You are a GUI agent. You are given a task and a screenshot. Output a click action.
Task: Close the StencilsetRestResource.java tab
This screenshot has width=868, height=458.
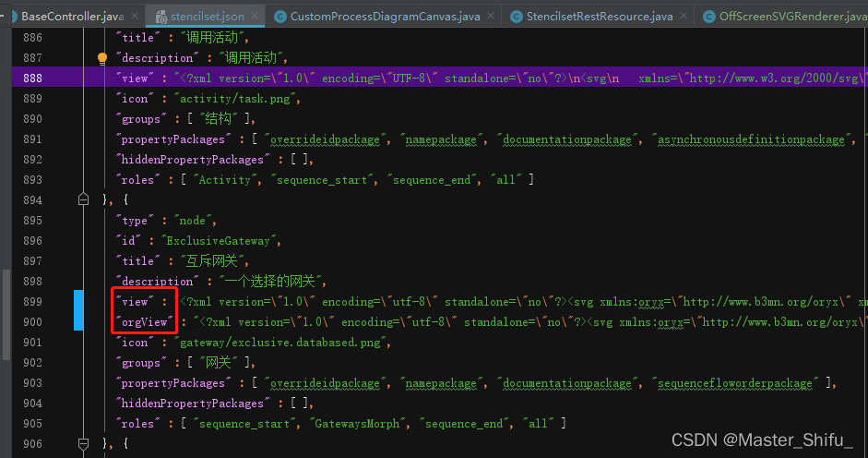(x=684, y=16)
